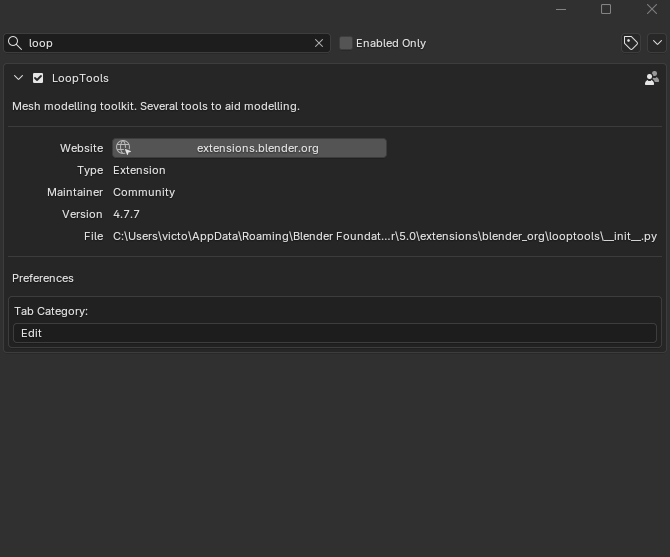
Task: Click the 'LoopTools' add-on title
Action: point(80,78)
